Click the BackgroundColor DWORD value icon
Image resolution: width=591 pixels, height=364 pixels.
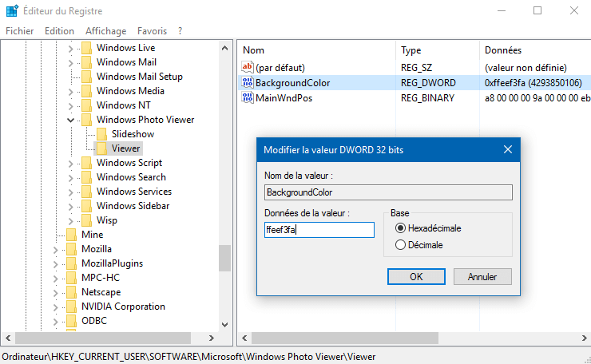coord(248,82)
